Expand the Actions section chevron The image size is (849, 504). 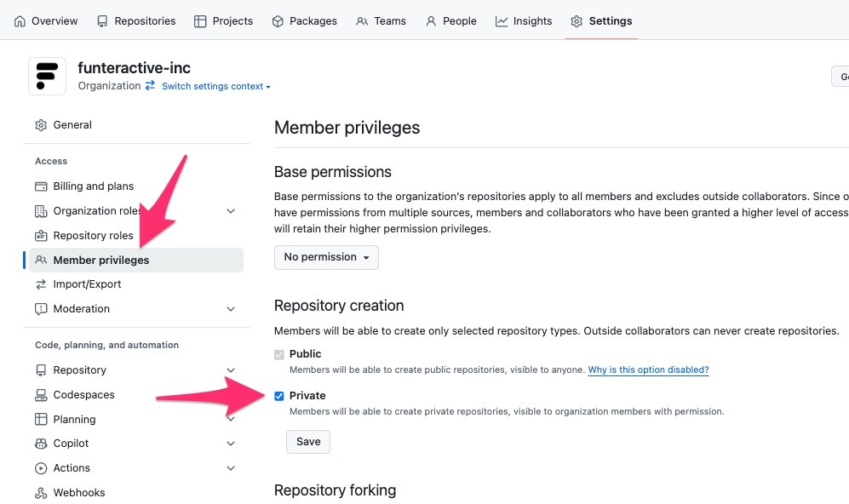(x=231, y=468)
